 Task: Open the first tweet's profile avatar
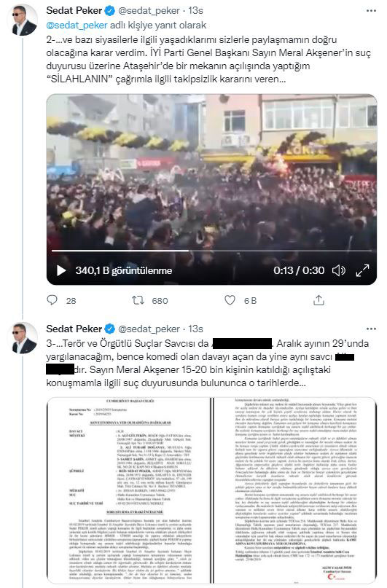click(23, 20)
